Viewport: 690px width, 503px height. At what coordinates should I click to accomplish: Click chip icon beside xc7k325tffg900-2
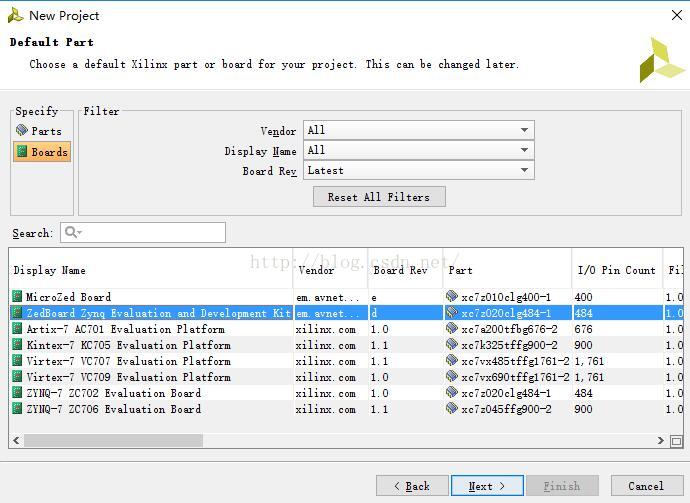452,345
